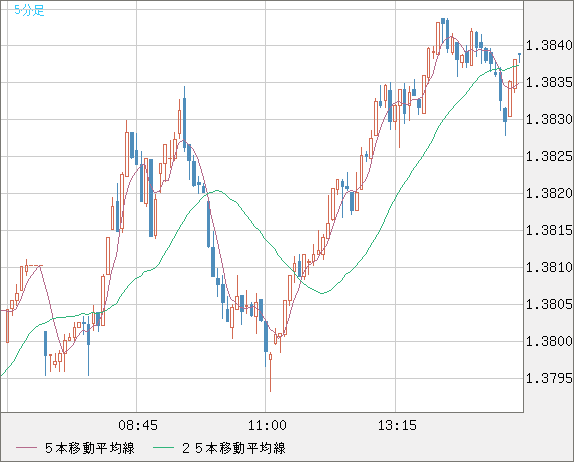Click the 11:00 time axis label
The image size is (574, 462).
click(x=267, y=425)
